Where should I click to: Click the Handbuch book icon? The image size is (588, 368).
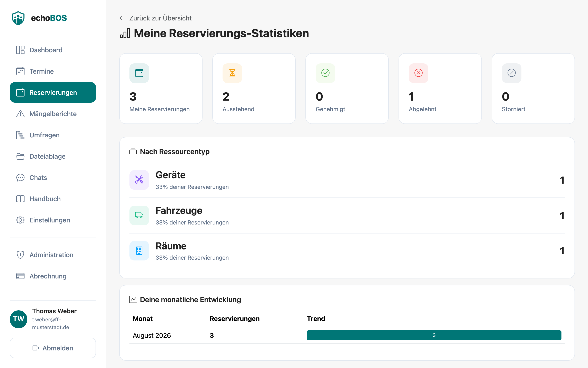coord(20,199)
